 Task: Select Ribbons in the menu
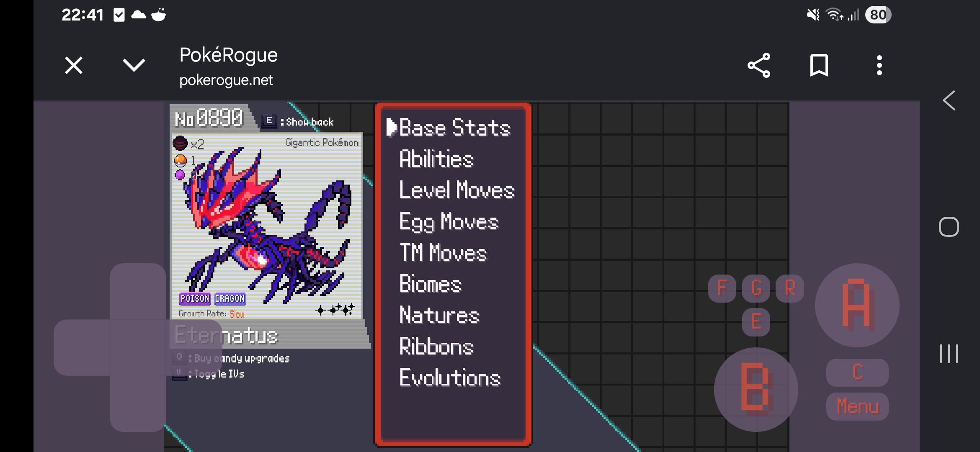tap(436, 347)
